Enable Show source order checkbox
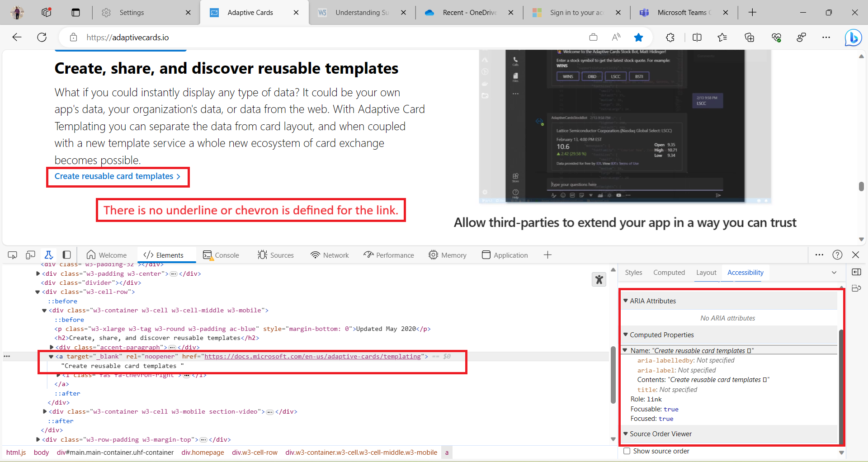Screen dimensions: 868x462 [x=627, y=451]
